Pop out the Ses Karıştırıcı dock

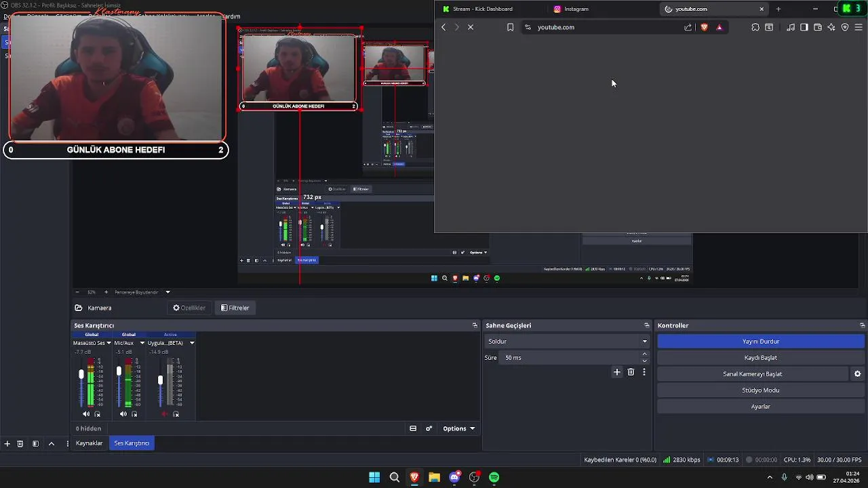tap(475, 325)
